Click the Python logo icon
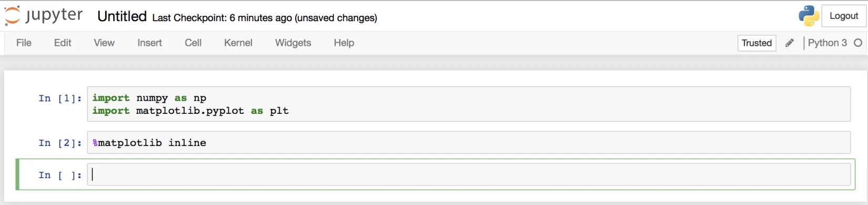This screenshot has height=205, width=868. pos(809,16)
